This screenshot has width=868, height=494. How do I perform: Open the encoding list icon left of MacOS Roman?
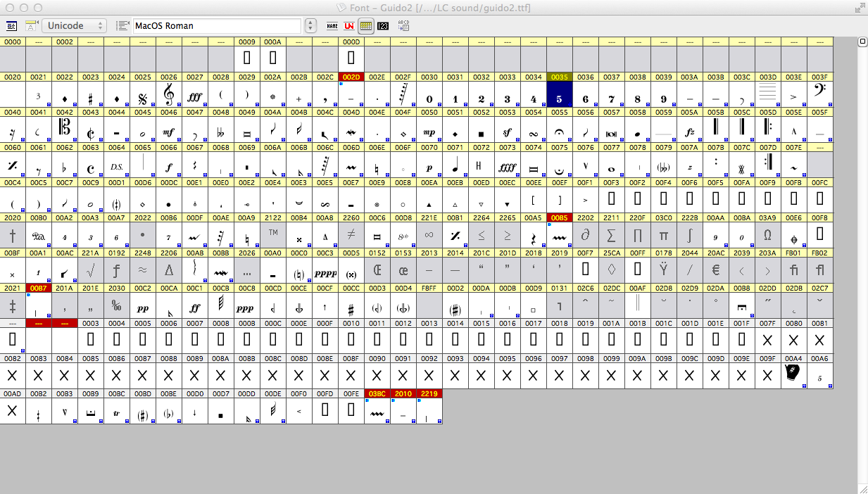point(122,26)
